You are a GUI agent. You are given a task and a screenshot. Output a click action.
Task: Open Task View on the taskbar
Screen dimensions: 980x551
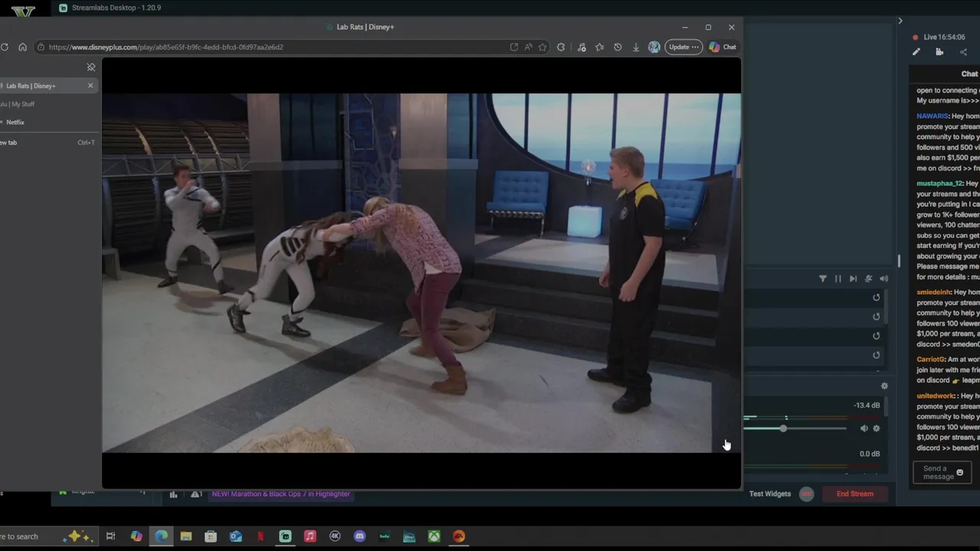pos(111,536)
